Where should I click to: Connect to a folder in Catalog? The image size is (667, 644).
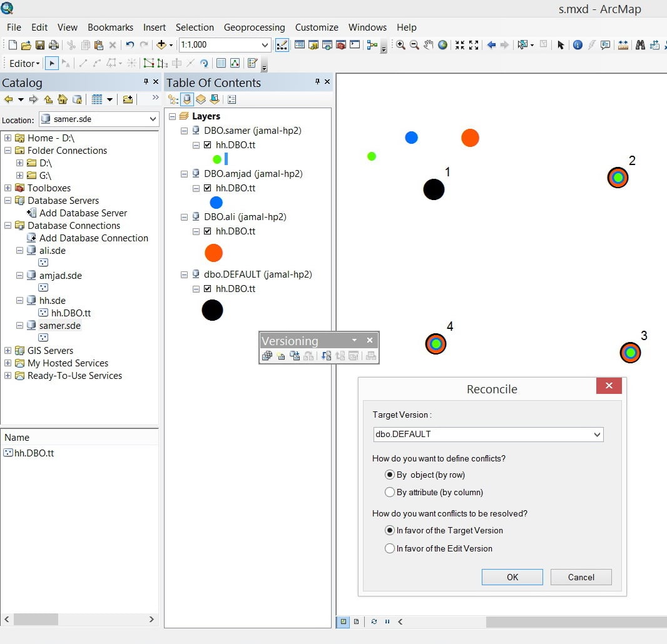point(128,99)
